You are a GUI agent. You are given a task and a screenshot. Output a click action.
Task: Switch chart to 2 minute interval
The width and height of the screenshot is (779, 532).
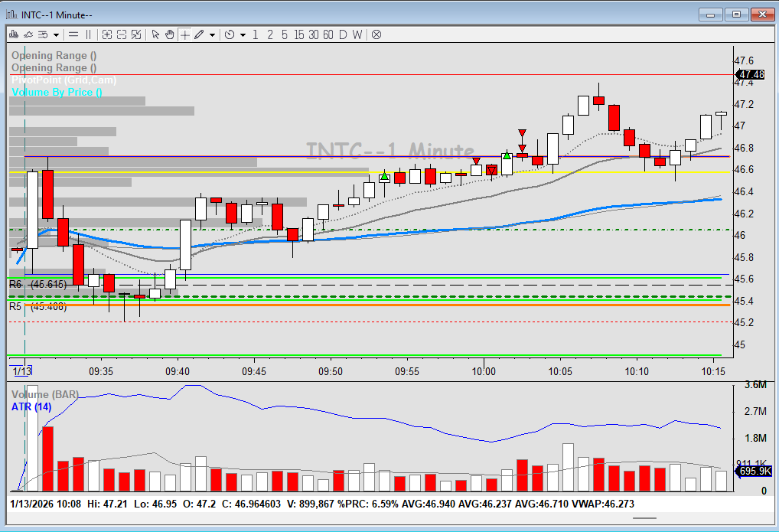coord(270,34)
